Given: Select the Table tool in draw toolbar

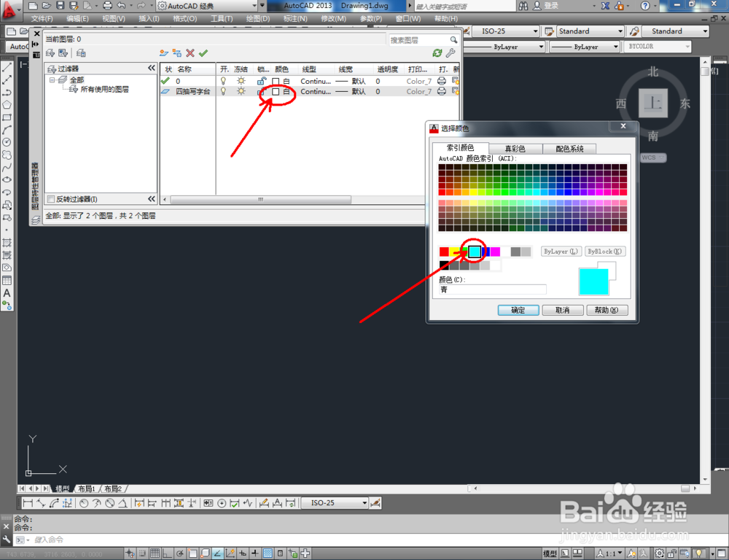Looking at the screenshot, I should (x=7, y=281).
